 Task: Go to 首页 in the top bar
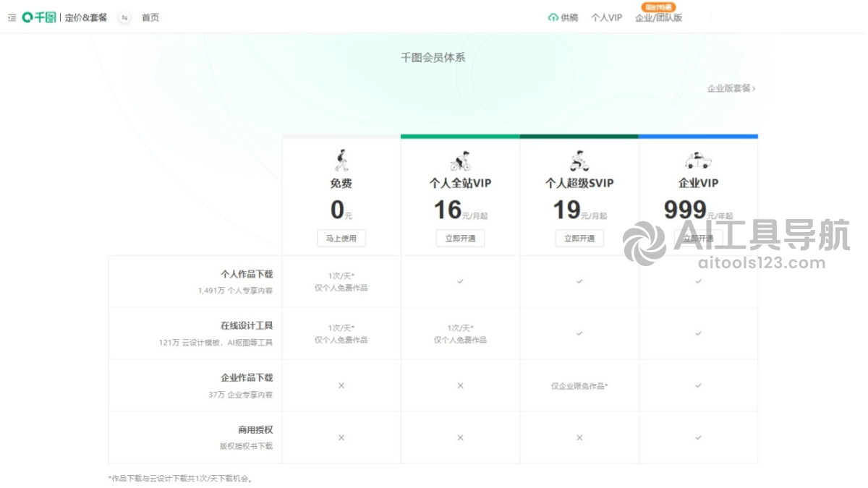coord(150,18)
